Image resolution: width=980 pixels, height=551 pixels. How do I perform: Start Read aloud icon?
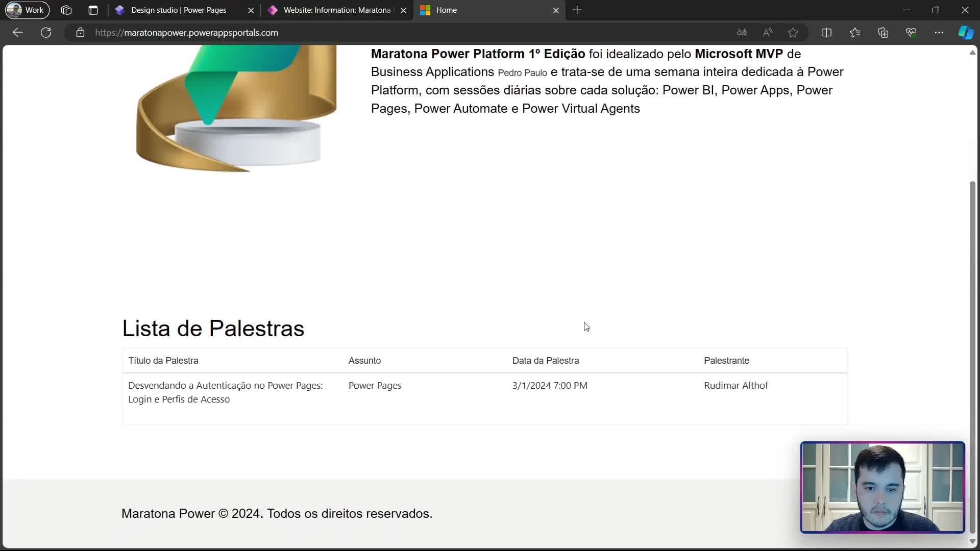click(x=768, y=32)
